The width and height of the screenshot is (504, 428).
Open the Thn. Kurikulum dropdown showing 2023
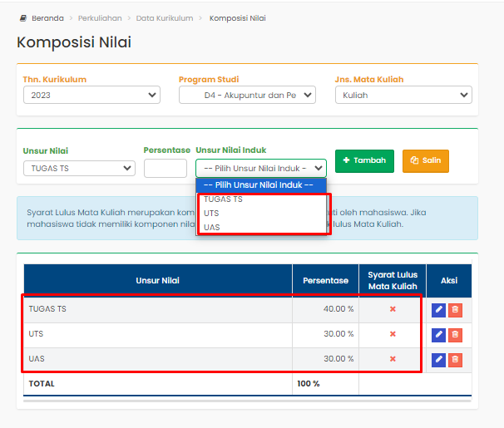coord(91,95)
